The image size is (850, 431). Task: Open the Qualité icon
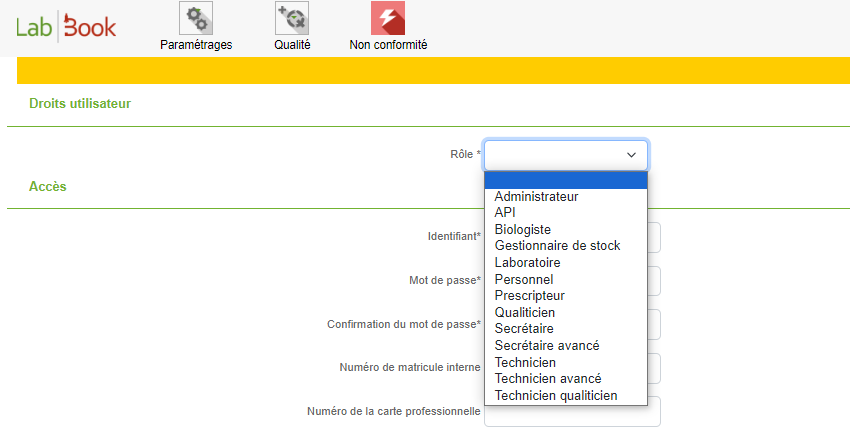pos(292,19)
